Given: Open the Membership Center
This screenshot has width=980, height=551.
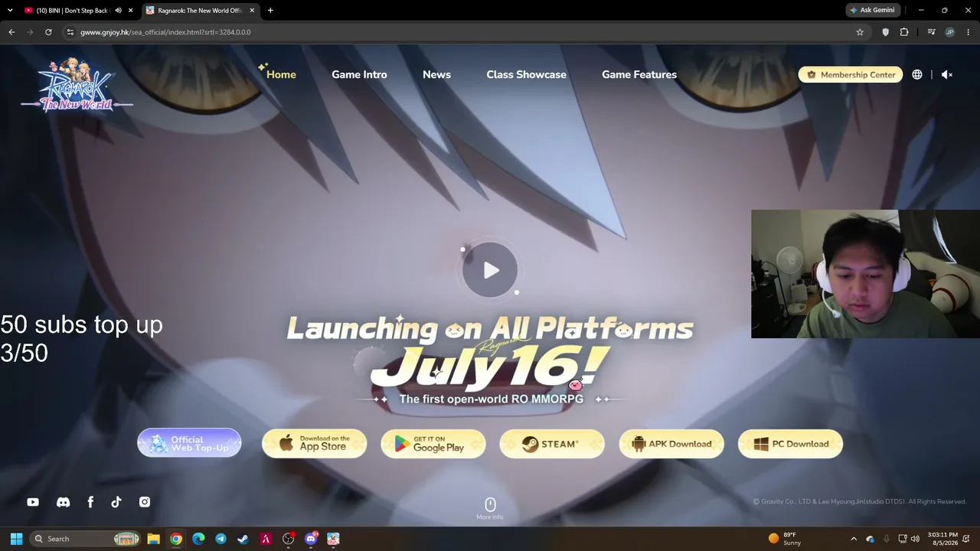Looking at the screenshot, I should (x=851, y=74).
